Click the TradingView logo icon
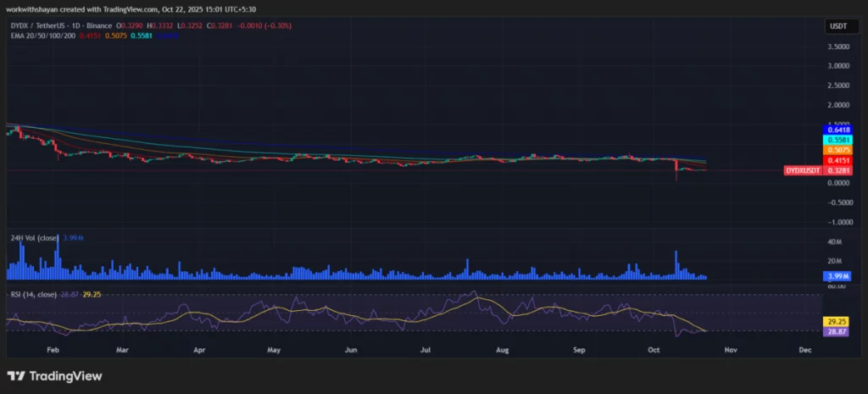The width and height of the screenshot is (868, 394). point(15,375)
